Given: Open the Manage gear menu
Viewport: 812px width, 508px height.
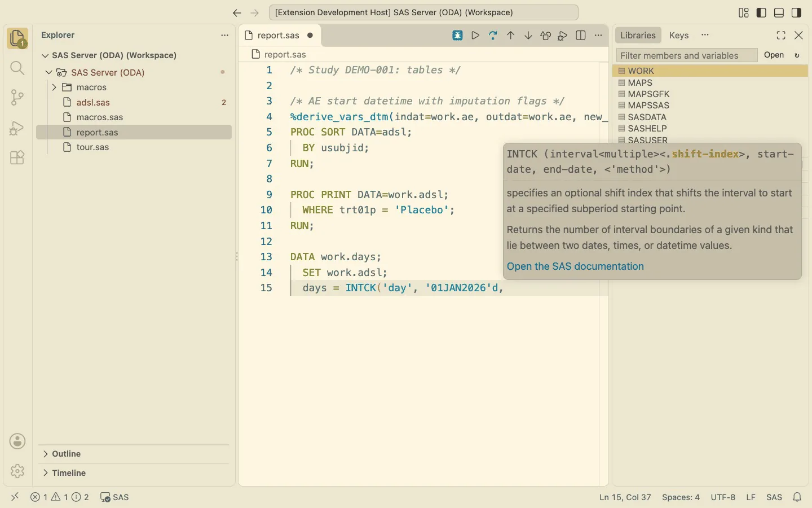Looking at the screenshot, I should 17,471.
